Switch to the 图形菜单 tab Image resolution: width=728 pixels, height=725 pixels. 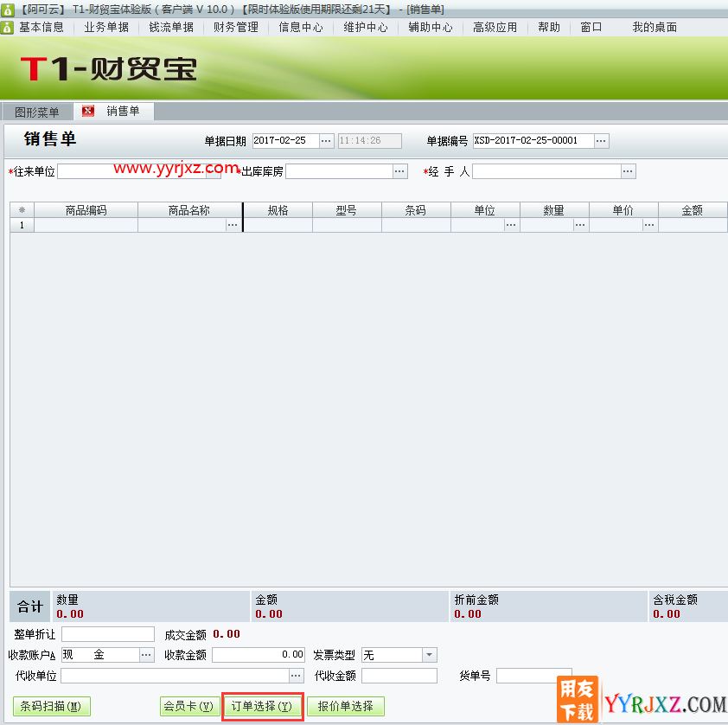click(x=36, y=112)
